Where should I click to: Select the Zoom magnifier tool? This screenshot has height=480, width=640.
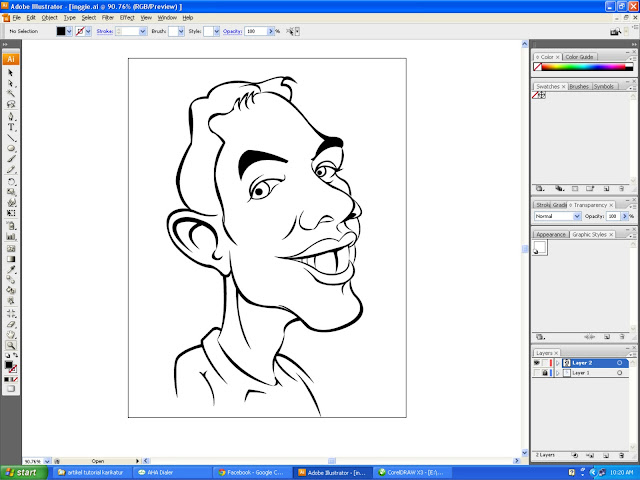click(11, 344)
